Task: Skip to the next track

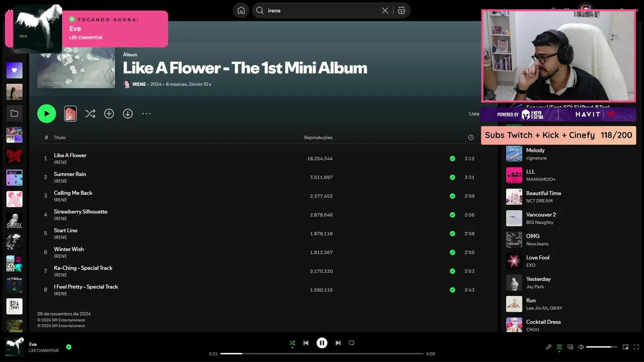Action: (x=338, y=343)
